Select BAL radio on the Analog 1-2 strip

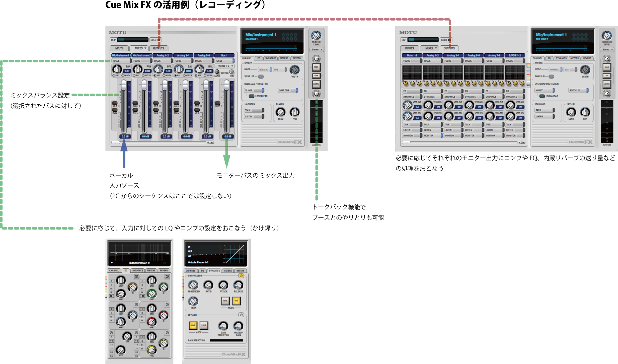click(x=155, y=76)
